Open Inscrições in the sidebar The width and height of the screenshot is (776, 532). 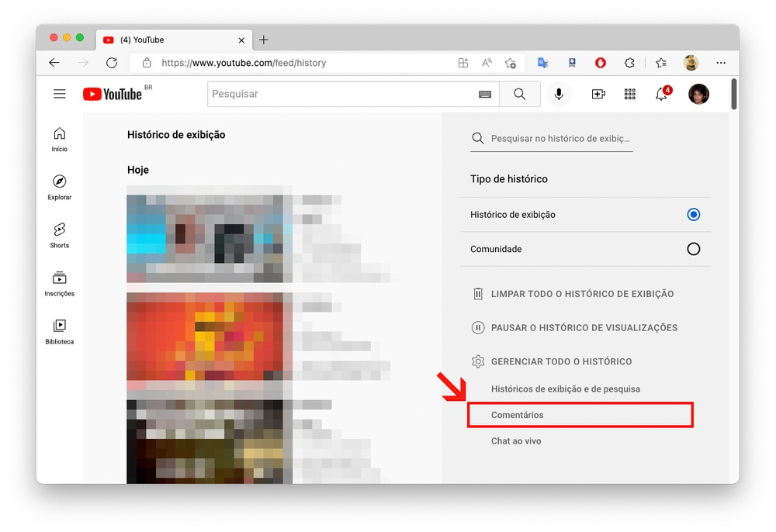pos(60,283)
